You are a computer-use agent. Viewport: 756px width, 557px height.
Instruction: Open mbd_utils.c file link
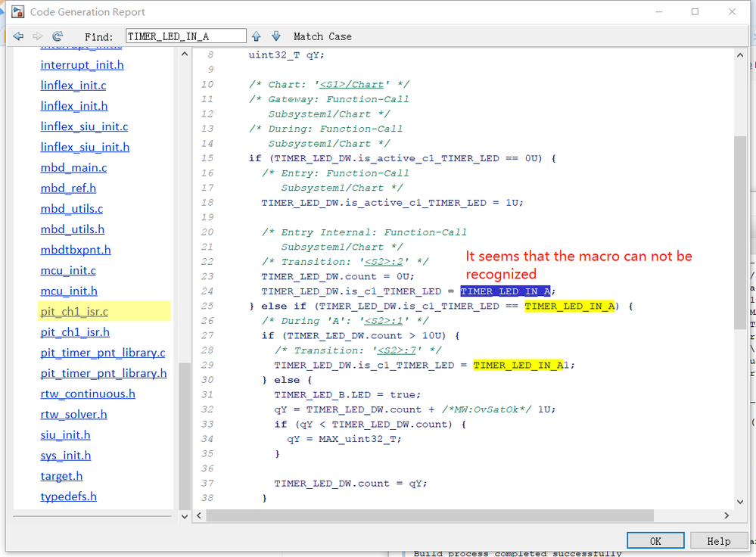(x=72, y=209)
